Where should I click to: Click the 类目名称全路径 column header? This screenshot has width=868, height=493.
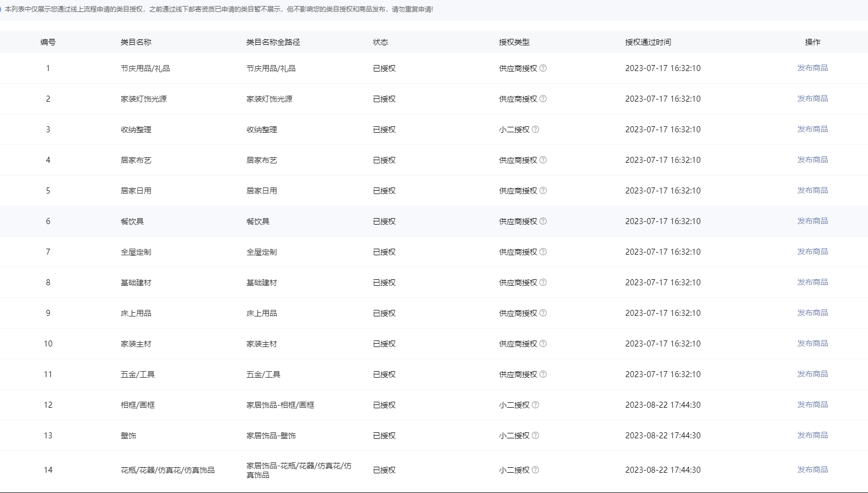pos(273,42)
